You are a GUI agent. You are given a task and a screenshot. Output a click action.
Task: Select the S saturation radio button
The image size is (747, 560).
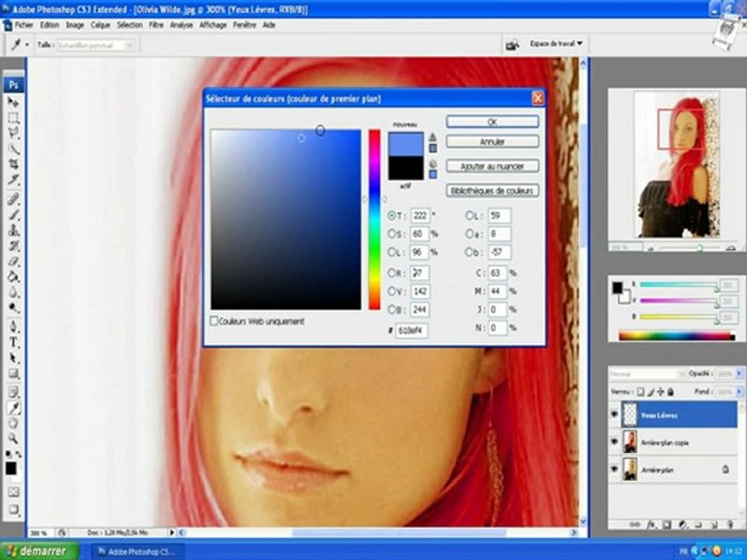(391, 234)
